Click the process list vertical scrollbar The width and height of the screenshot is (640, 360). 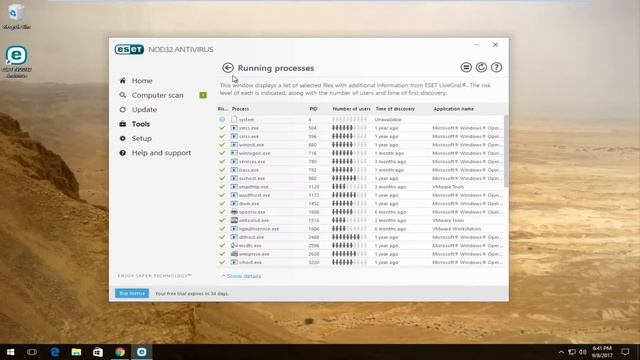pos(506,151)
